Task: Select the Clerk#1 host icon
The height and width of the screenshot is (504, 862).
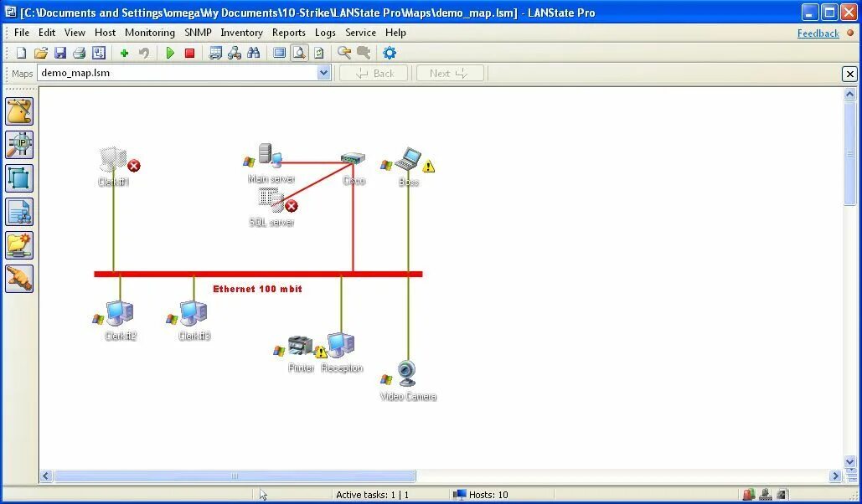Action: tap(114, 160)
